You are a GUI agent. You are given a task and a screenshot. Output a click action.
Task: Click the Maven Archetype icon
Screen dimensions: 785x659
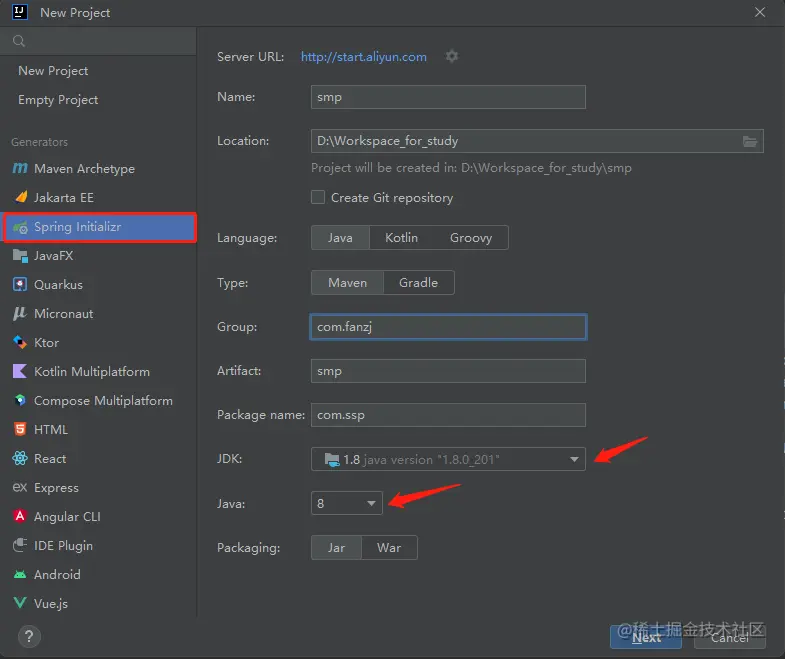20,168
